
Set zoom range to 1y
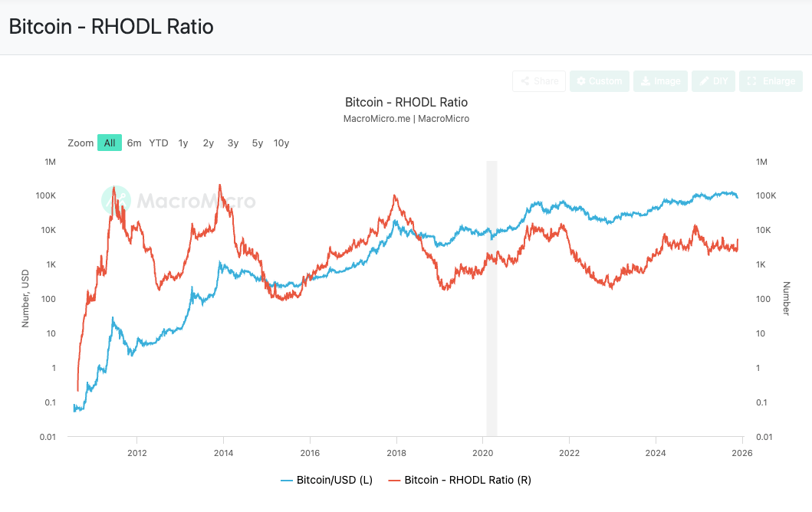click(x=183, y=143)
